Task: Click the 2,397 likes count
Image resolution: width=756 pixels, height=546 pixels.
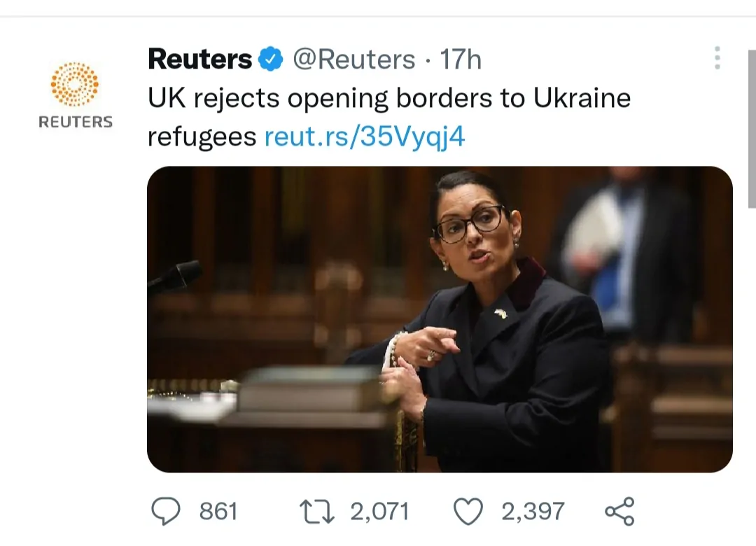Action: [533, 512]
